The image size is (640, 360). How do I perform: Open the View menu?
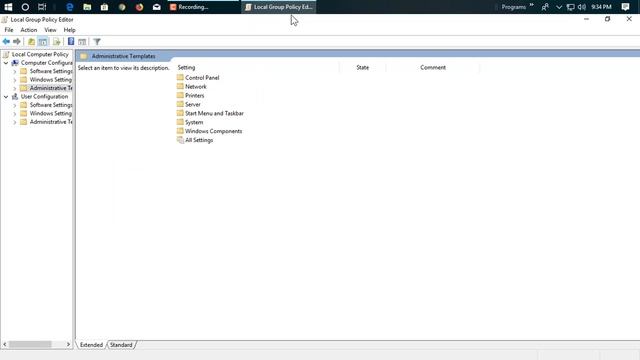point(50,30)
